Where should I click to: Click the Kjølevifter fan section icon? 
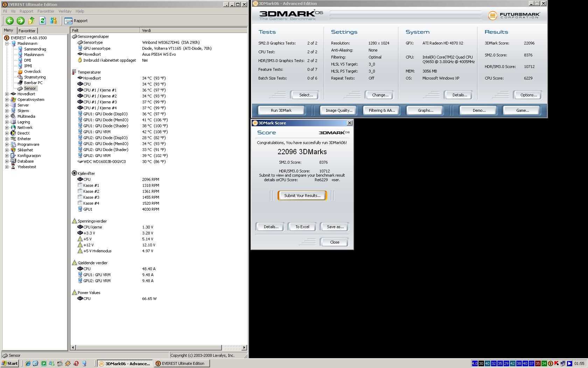coord(74,173)
